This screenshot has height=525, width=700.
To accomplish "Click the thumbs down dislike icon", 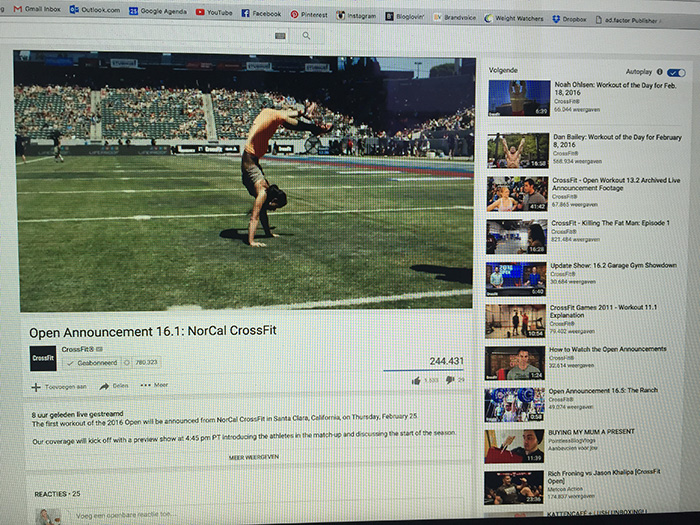I will coord(450,380).
